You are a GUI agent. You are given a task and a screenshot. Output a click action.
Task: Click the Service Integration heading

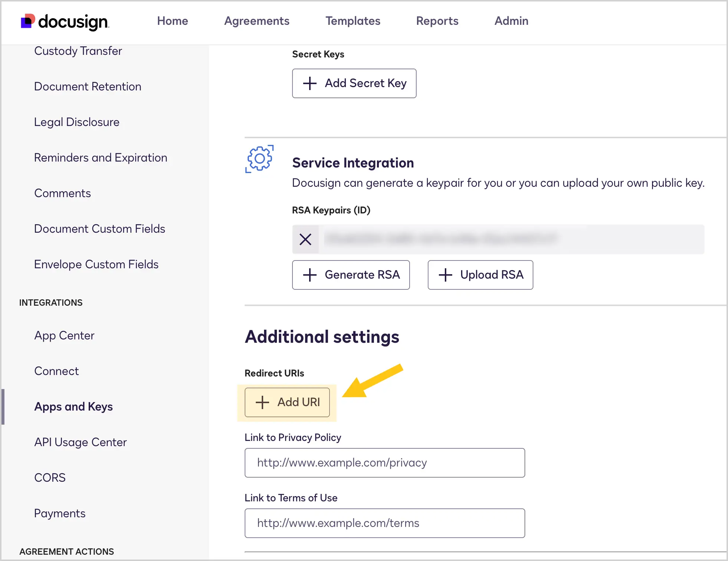(x=353, y=163)
